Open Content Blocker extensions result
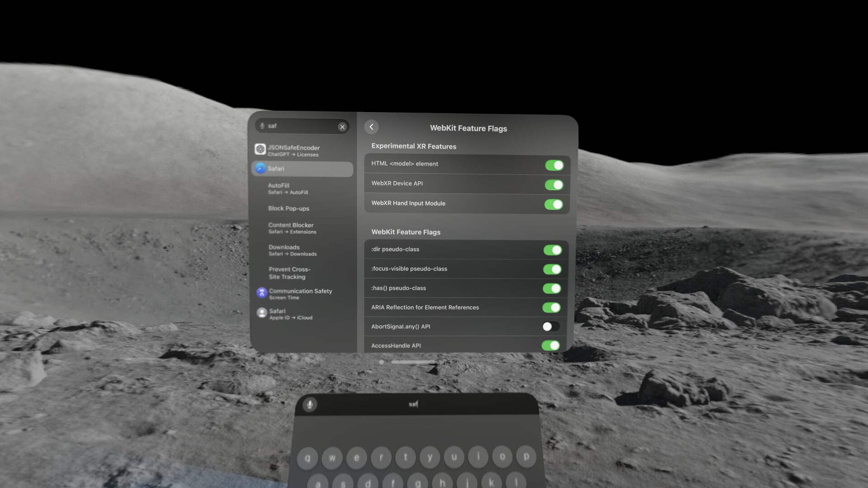Screen dimensions: 868x488 [x=302, y=228]
